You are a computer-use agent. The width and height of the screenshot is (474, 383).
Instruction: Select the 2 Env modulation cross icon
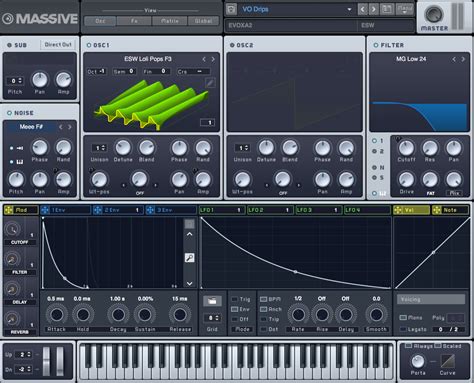coord(98,210)
